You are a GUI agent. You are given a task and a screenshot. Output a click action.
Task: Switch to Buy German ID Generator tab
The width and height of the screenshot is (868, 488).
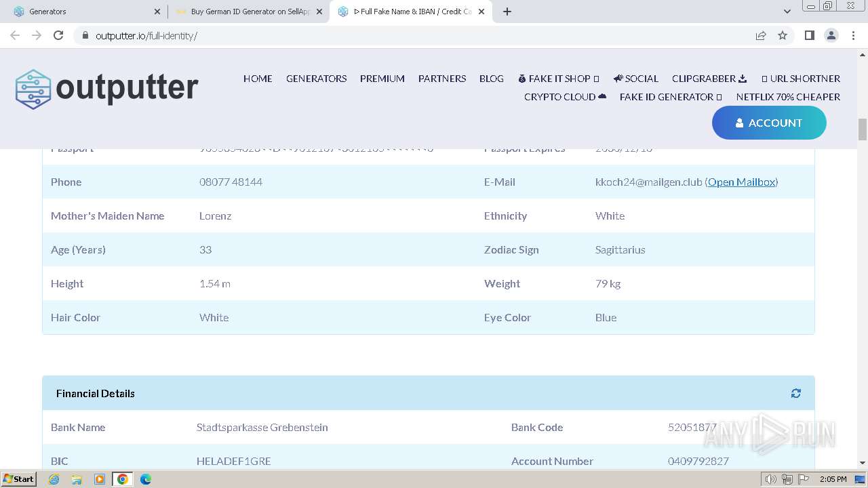click(x=248, y=12)
